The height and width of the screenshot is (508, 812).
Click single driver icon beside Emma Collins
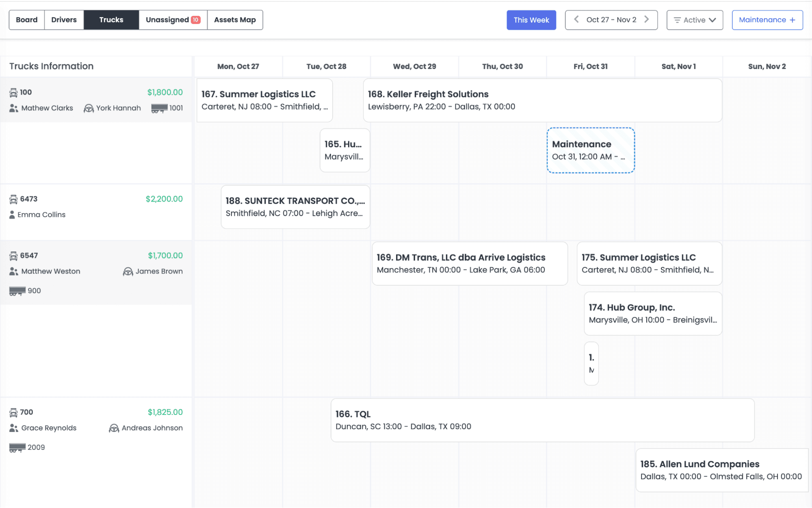pyautogui.click(x=12, y=215)
